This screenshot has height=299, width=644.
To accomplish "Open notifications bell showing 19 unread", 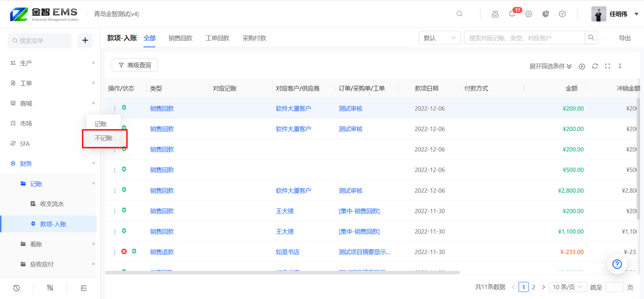I will [512, 14].
